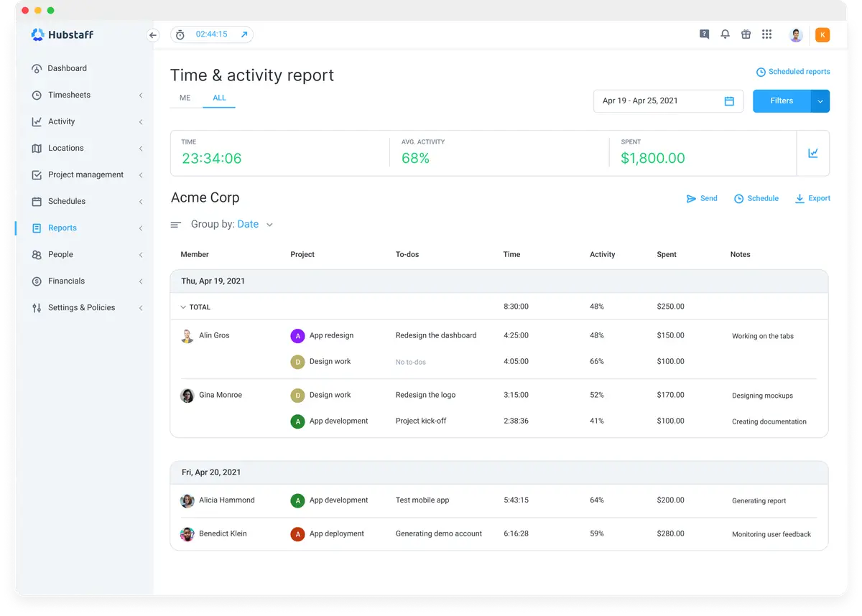The height and width of the screenshot is (616, 862).
Task: Collapse the TOTAL row for Apr 19
Action: [184, 307]
